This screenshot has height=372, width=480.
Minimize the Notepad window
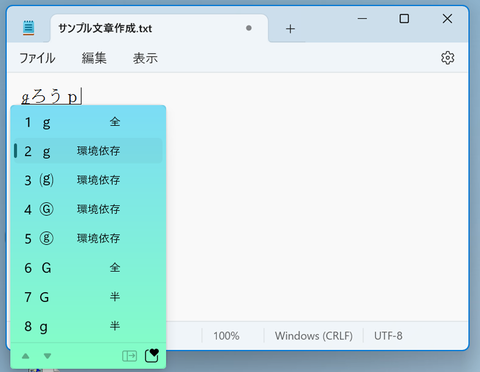pyautogui.click(x=362, y=19)
